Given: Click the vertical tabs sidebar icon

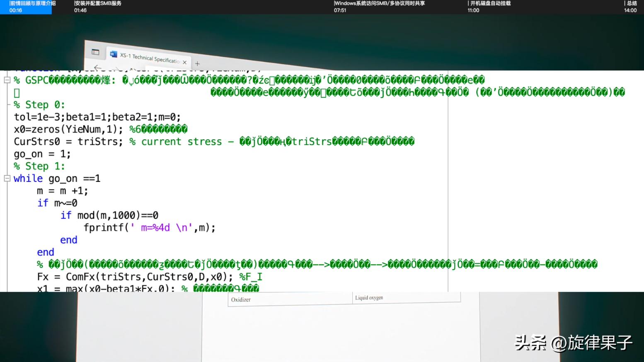Looking at the screenshot, I should tap(95, 52).
